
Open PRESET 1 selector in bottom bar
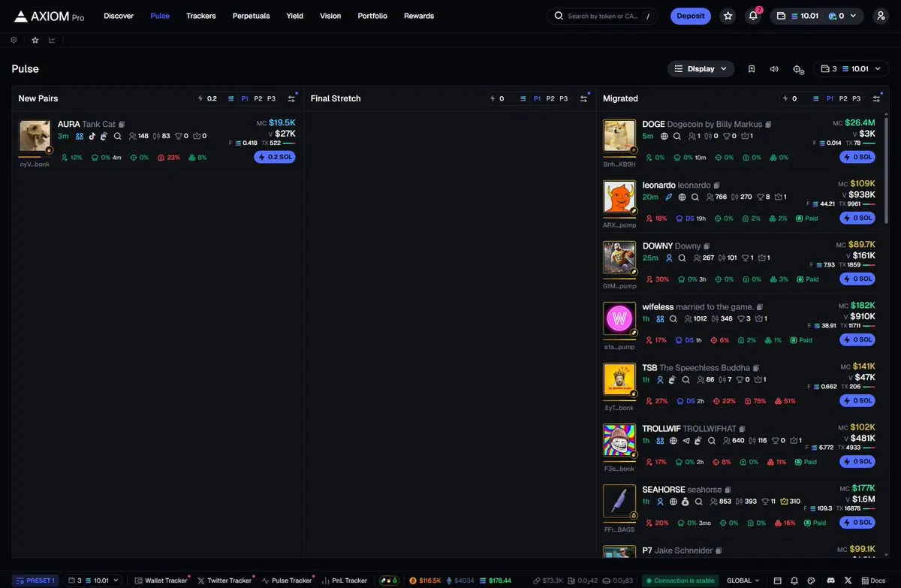[x=35, y=580]
